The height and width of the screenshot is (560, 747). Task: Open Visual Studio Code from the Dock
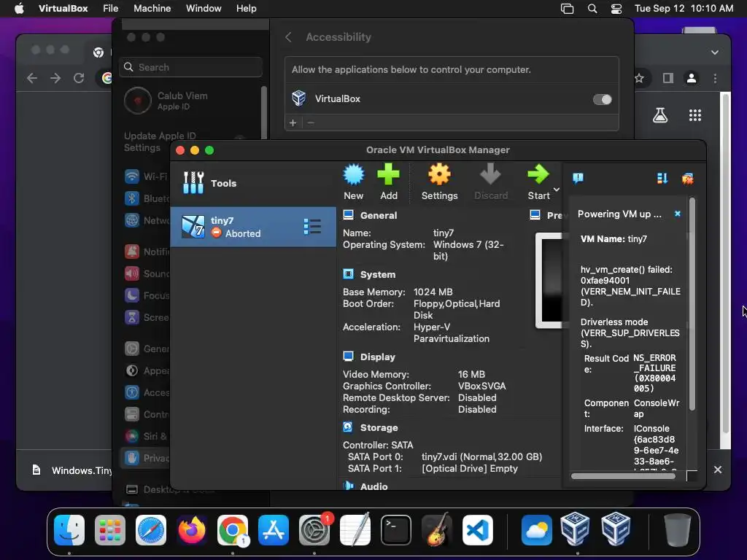pos(477,530)
